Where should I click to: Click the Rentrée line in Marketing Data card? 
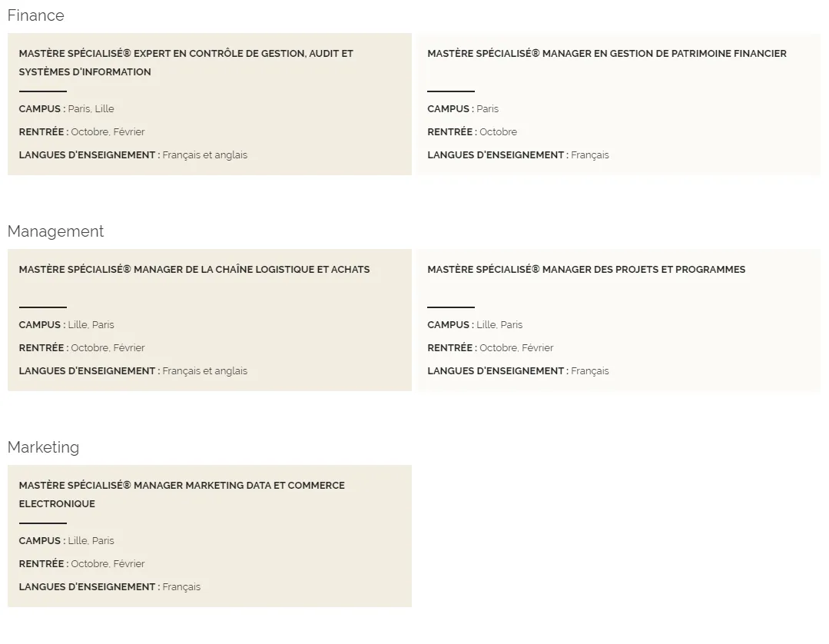(x=81, y=564)
